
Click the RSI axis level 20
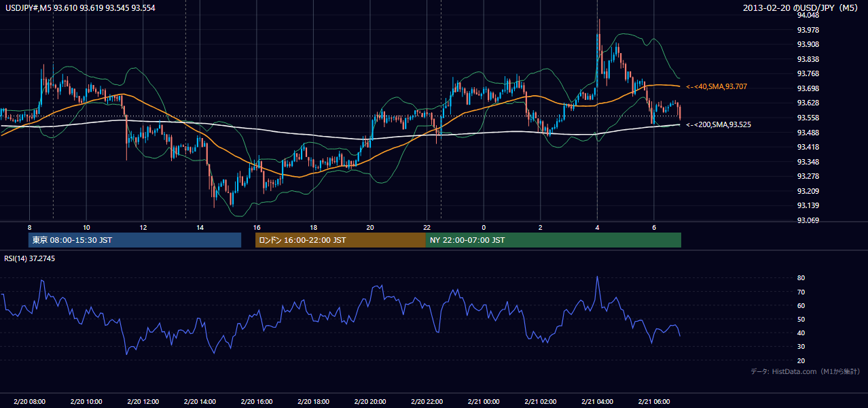[x=801, y=361]
